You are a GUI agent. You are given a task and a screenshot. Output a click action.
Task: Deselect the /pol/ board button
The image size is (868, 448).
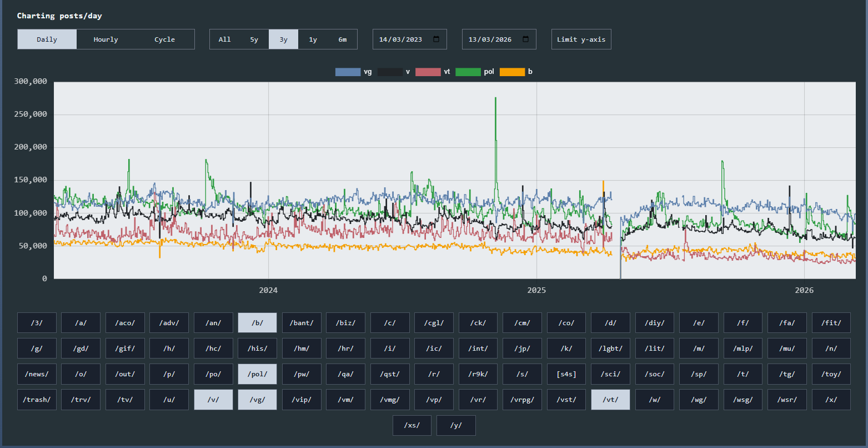(258, 374)
